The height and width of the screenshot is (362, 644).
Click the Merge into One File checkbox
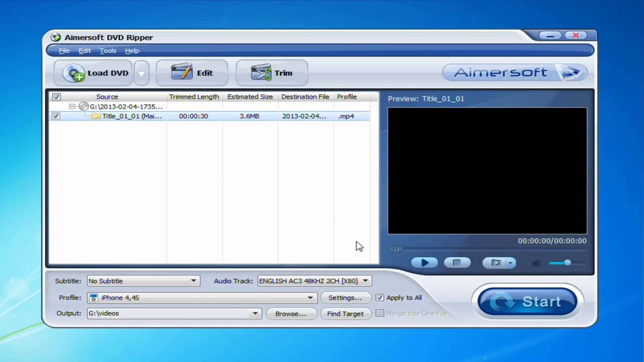click(380, 313)
